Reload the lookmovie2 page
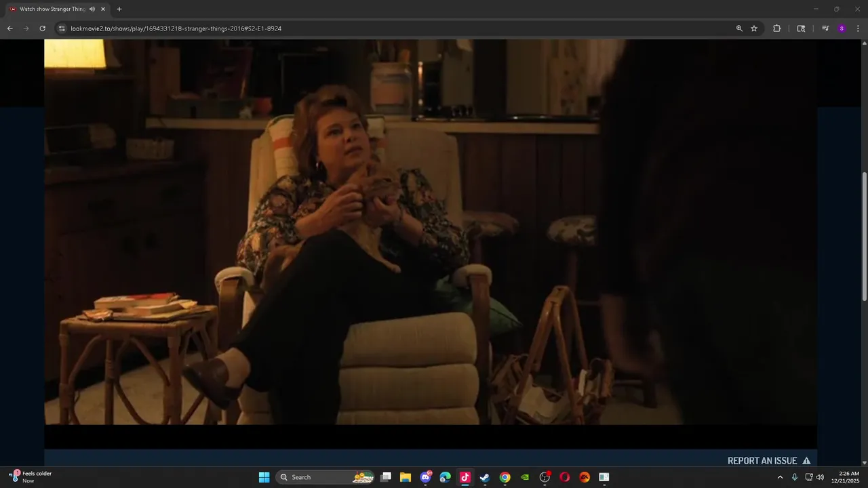The width and height of the screenshot is (868, 488). [42, 28]
